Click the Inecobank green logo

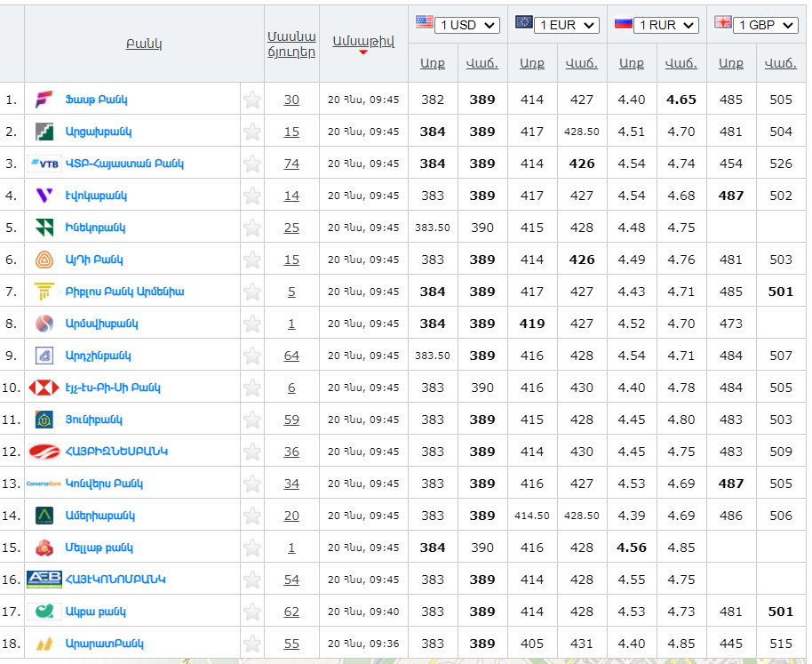[44, 228]
